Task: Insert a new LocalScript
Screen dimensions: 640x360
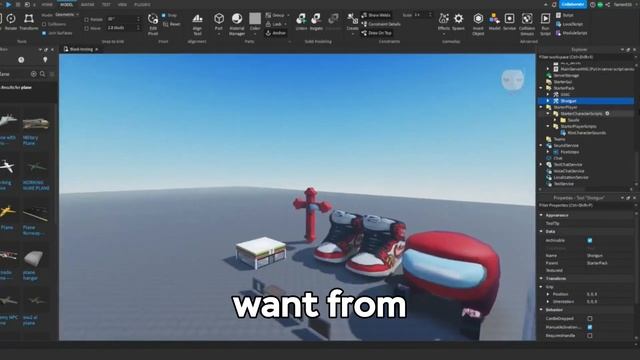Action: coord(569,24)
